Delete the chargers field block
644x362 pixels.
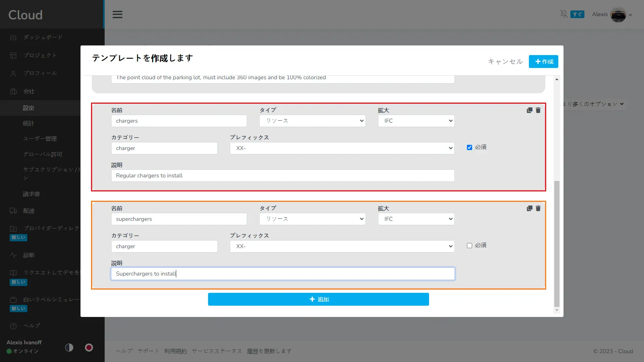pos(538,110)
